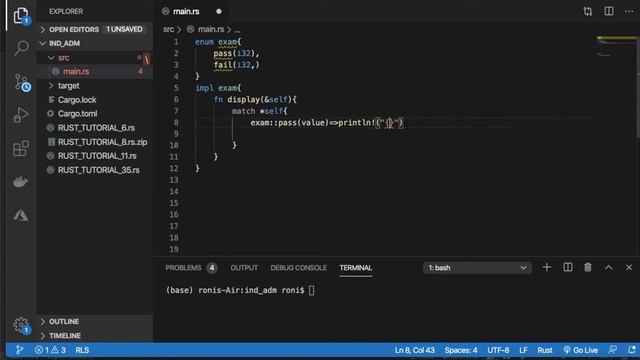Viewport: 640px width, 360px height.
Task: Maximize the panel size
Action: (x=609, y=267)
